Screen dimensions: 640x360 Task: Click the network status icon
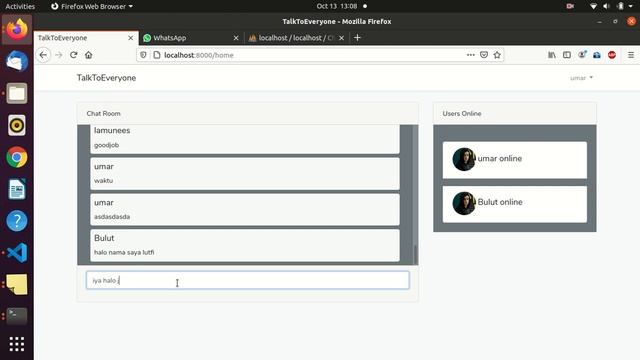click(x=593, y=6)
